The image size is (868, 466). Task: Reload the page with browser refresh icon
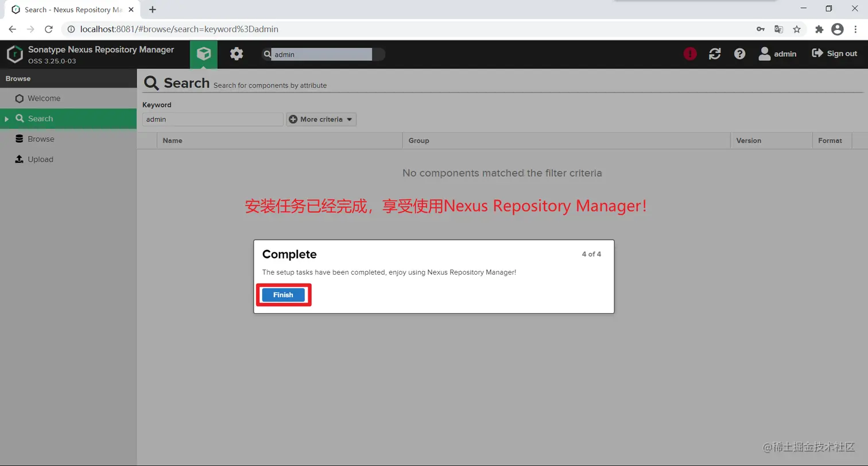coord(49,29)
